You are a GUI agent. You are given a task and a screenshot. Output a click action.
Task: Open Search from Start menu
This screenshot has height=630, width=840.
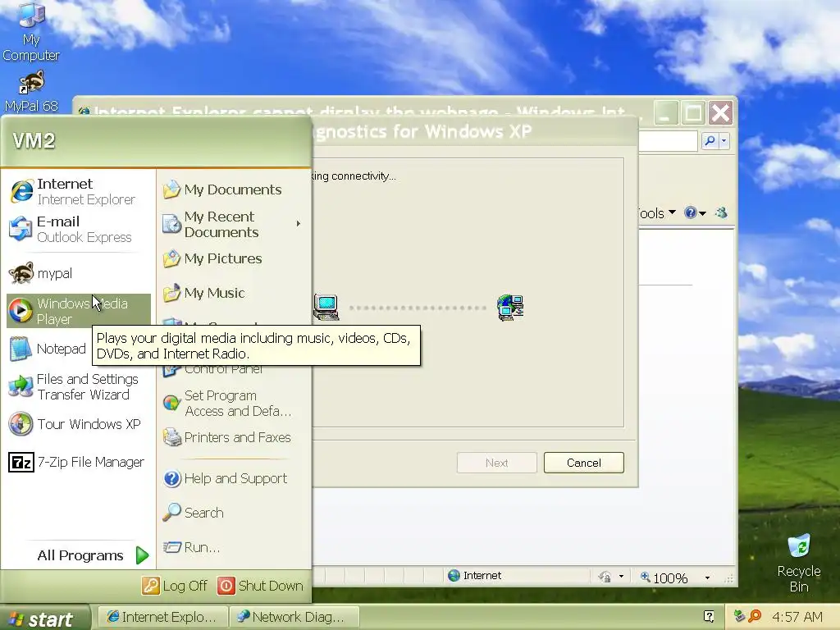pos(232,513)
